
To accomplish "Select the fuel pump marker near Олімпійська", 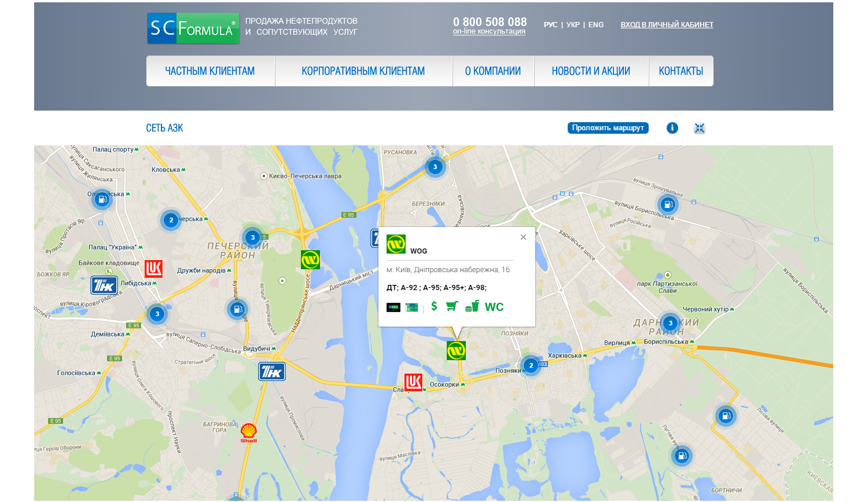I will [x=102, y=199].
